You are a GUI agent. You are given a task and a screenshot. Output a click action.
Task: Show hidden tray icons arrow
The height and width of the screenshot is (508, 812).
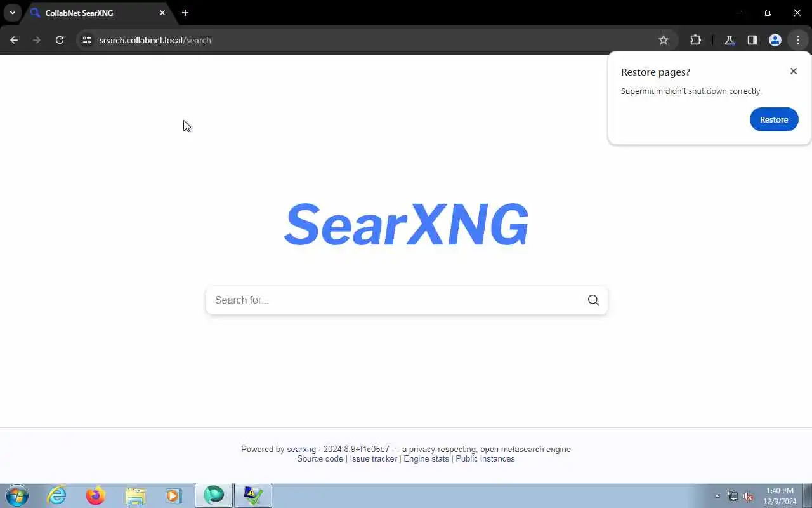[x=717, y=497]
